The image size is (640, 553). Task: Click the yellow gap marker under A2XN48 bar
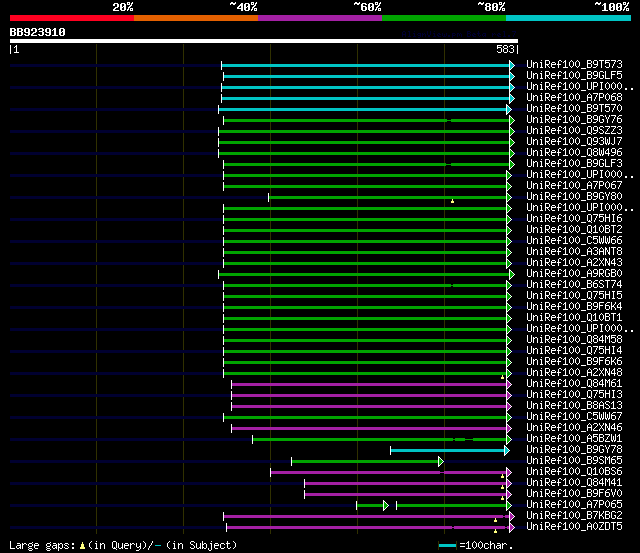coord(502,377)
